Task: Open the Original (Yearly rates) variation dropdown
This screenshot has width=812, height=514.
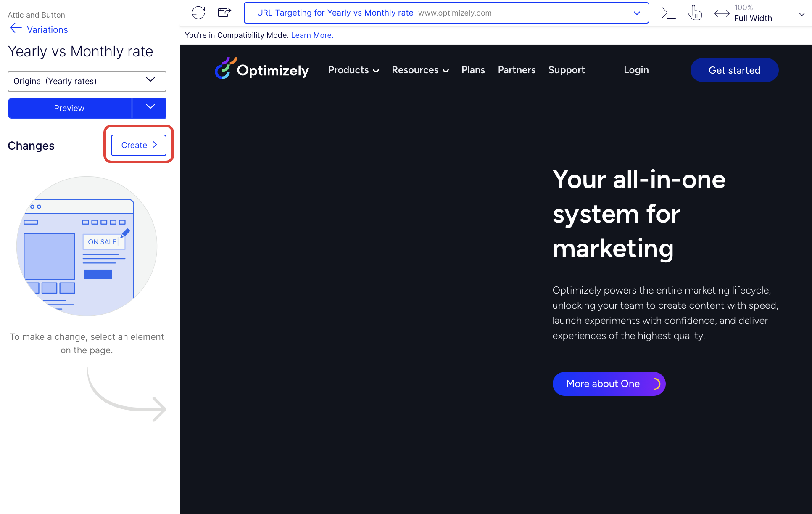Action: tap(87, 81)
